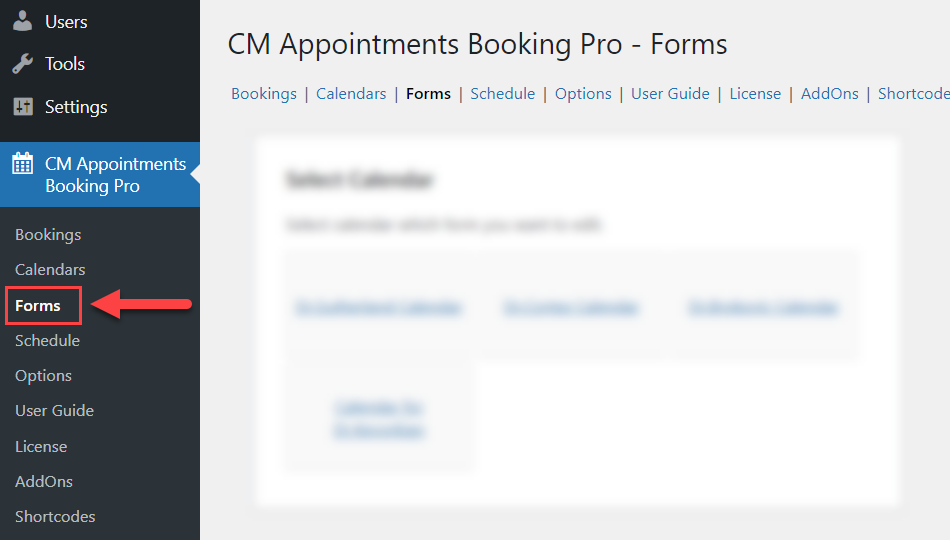Go to the License tab at top
The height and width of the screenshot is (540, 950).
[x=755, y=94]
